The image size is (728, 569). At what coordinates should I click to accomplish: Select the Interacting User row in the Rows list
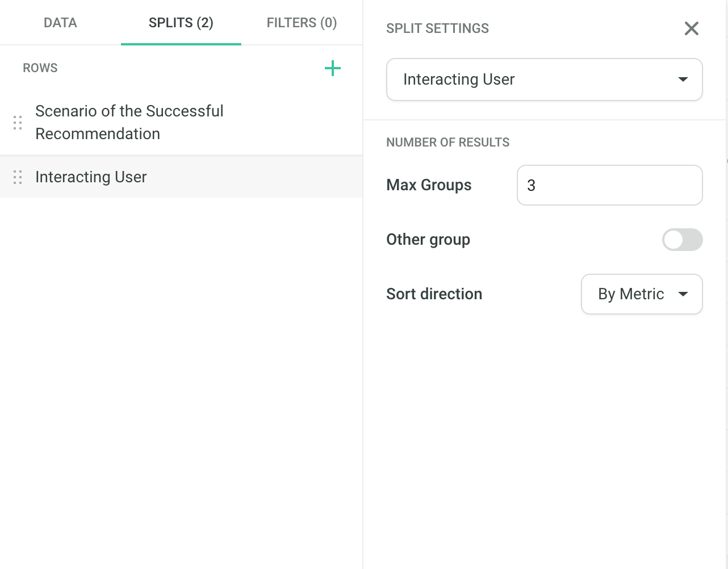(x=181, y=177)
